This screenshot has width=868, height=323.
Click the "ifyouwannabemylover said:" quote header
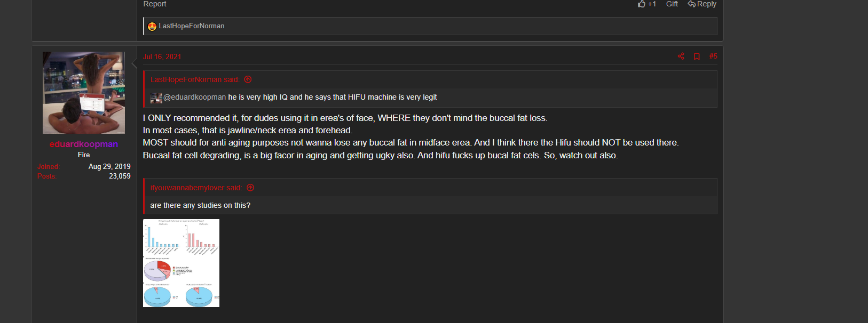pos(195,188)
